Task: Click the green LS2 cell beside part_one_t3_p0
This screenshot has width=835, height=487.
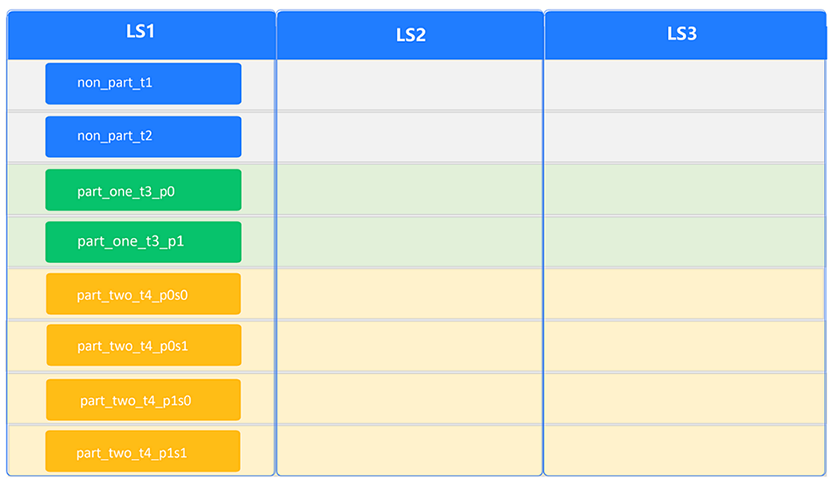Action: 410,189
